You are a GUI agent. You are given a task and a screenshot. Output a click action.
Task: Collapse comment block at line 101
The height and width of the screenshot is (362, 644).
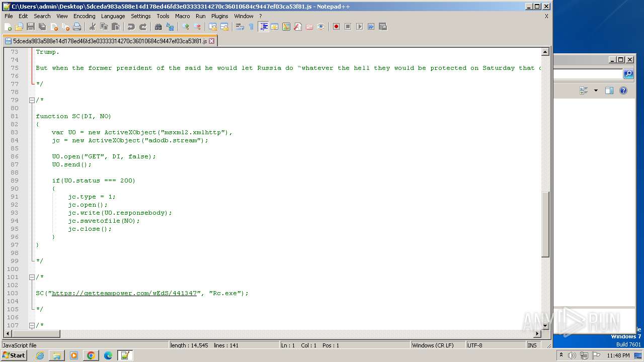click(x=32, y=277)
